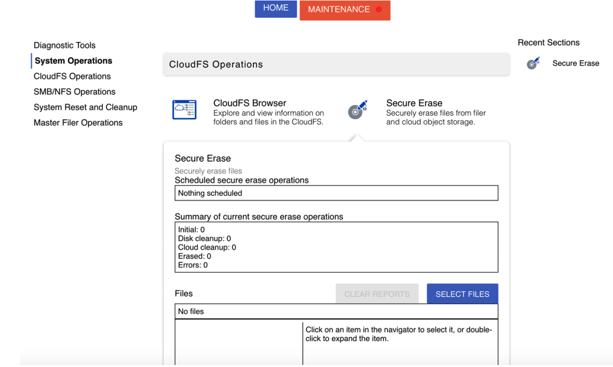Click the 'Erased: 0' summary line

pos(194,256)
